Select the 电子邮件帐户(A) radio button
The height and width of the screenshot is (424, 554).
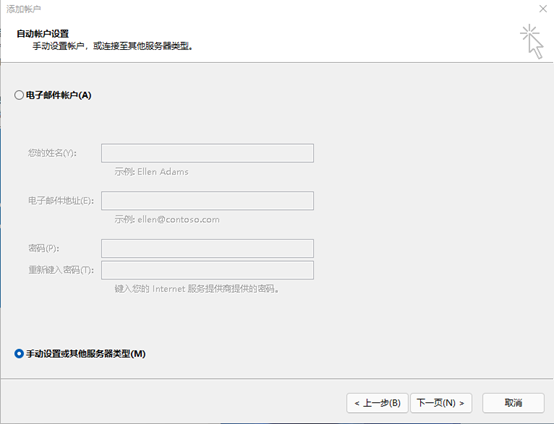click(19, 95)
